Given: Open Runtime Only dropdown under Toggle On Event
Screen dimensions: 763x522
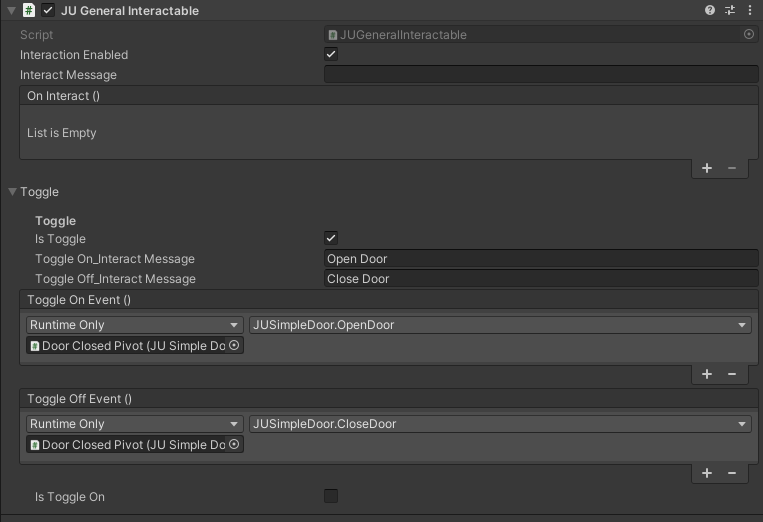Looking at the screenshot, I should (x=135, y=324).
